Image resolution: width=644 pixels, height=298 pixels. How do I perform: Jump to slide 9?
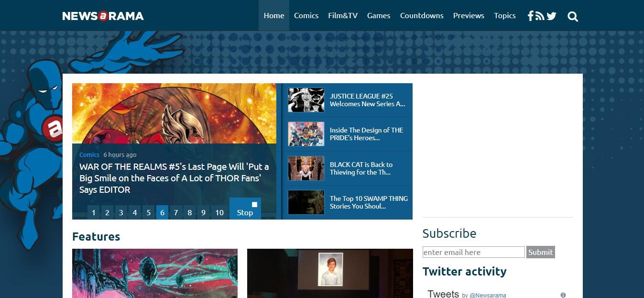pyautogui.click(x=204, y=212)
